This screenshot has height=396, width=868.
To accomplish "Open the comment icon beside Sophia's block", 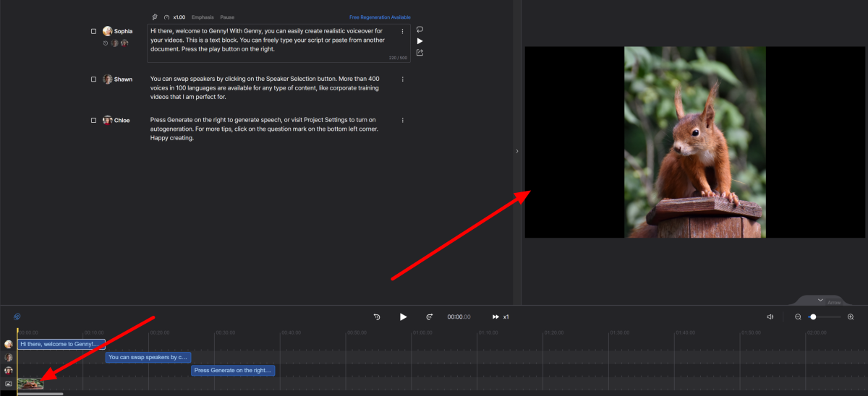I will [x=420, y=30].
